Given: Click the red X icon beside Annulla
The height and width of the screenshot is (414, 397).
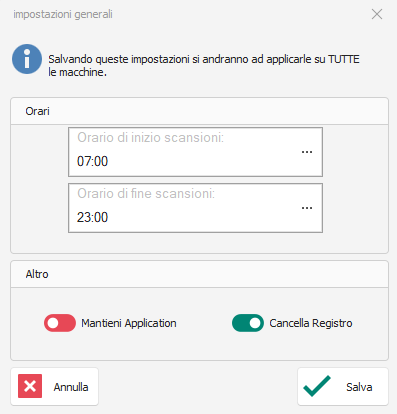Looking at the screenshot, I should (30, 386).
